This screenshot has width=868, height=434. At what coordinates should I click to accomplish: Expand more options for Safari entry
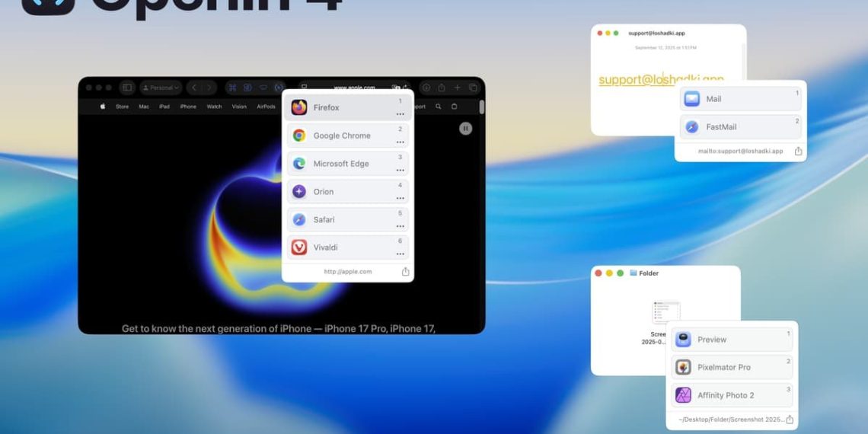point(400,226)
